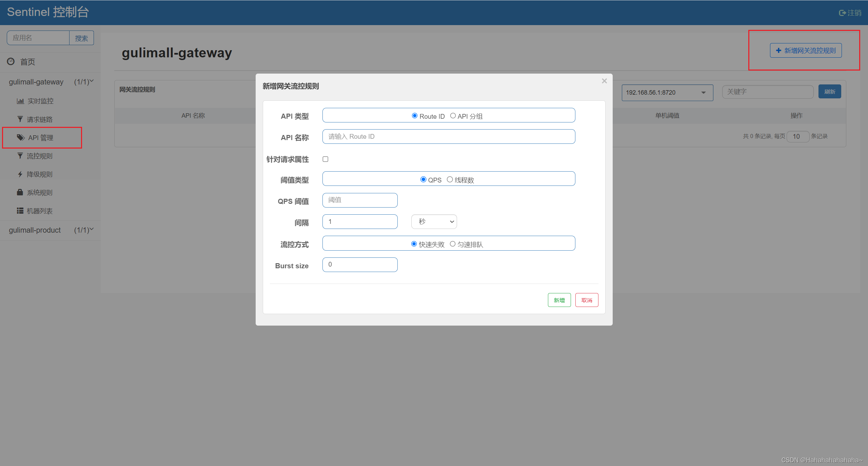
Task: Close the dialog with the X
Action: 604,81
